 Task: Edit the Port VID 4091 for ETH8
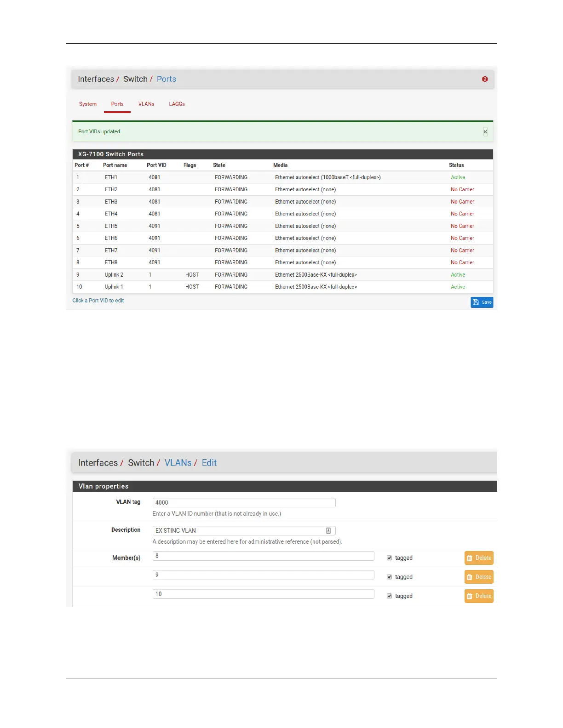155,262
